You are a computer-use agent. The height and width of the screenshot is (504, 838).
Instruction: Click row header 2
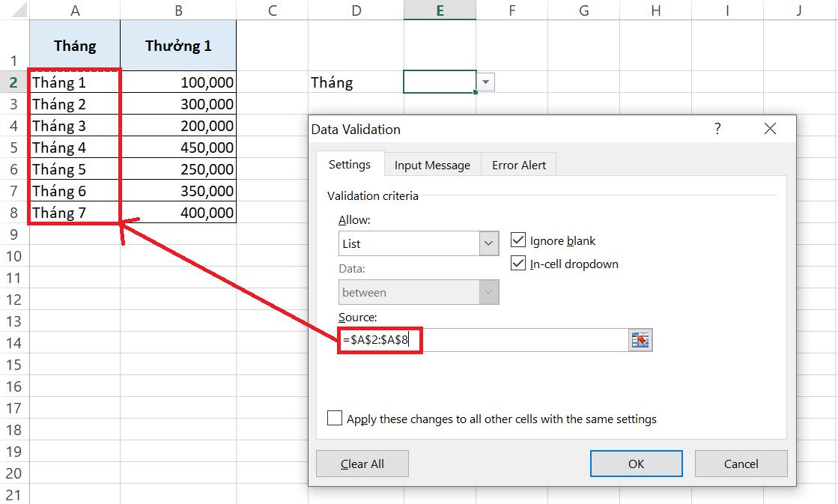pyautogui.click(x=10, y=82)
